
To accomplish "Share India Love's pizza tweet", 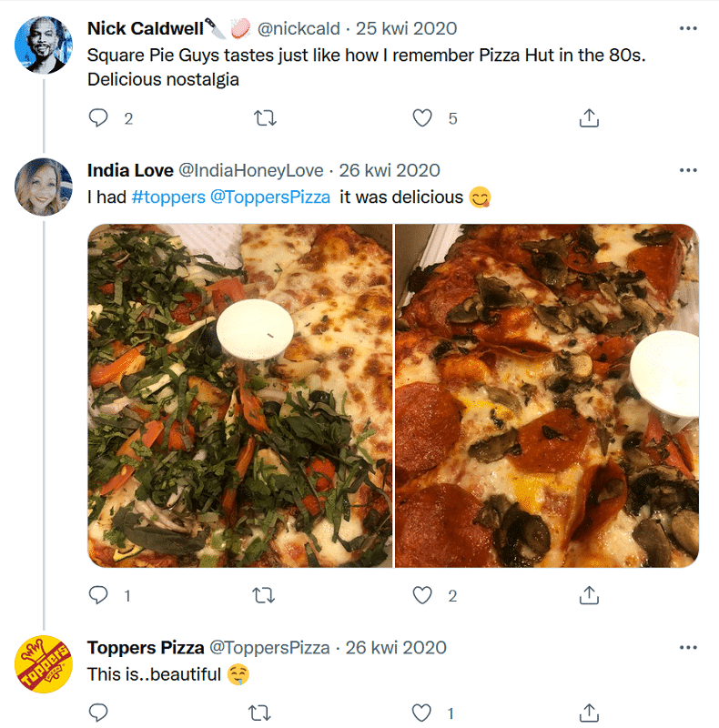I will (589, 595).
